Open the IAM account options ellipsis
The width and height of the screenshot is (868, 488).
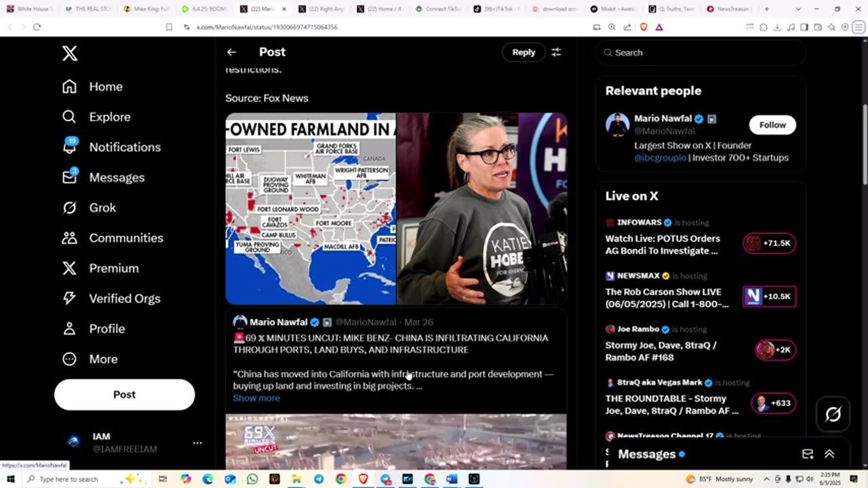[x=197, y=443]
